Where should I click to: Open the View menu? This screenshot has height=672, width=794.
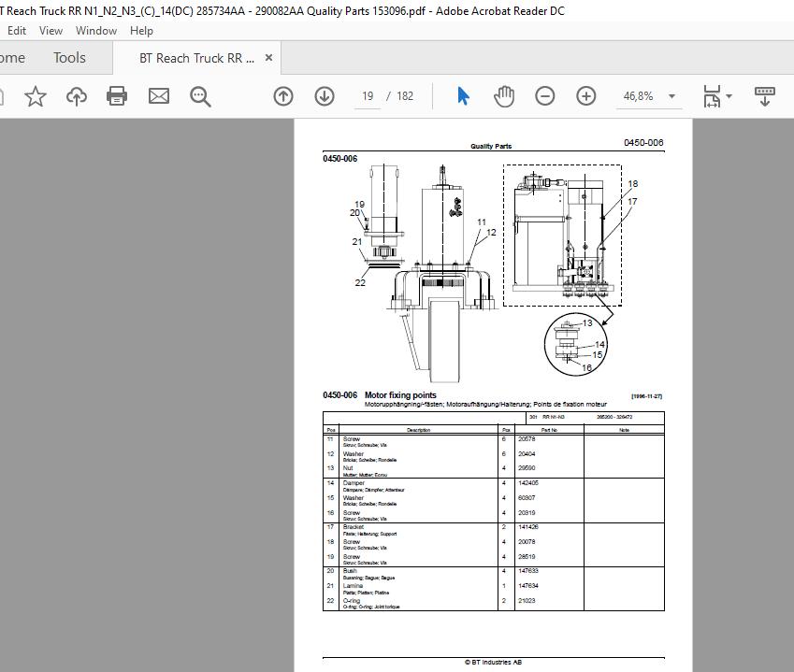click(51, 30)
